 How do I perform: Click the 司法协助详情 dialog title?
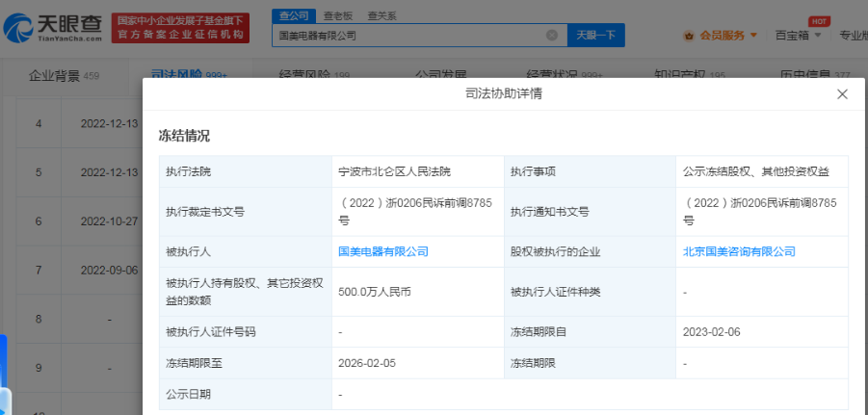tap(503, 94)
